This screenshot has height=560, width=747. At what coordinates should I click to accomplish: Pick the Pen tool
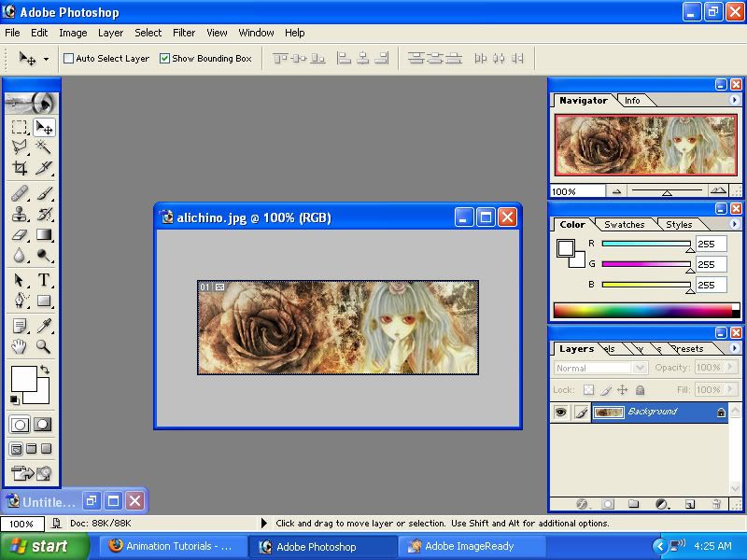pyautogui.click(x=19, y=301)
